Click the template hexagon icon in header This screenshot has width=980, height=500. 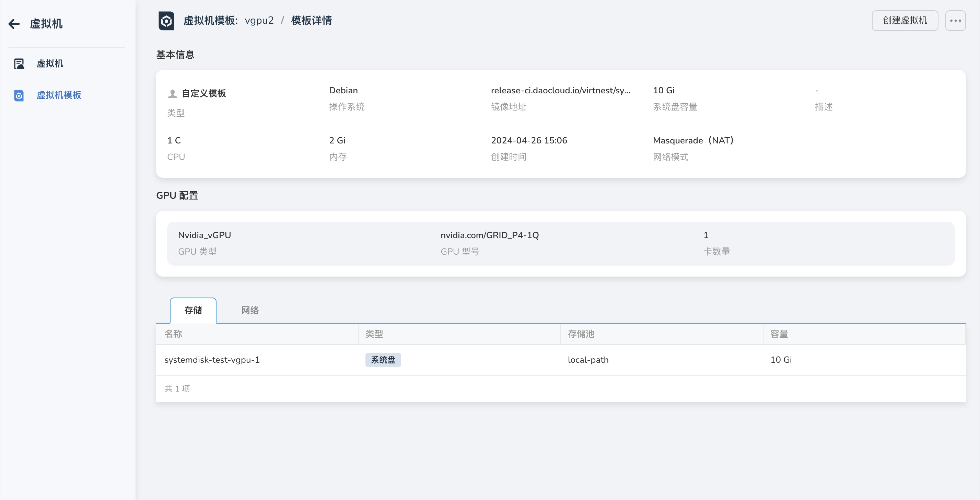[166, 21]
